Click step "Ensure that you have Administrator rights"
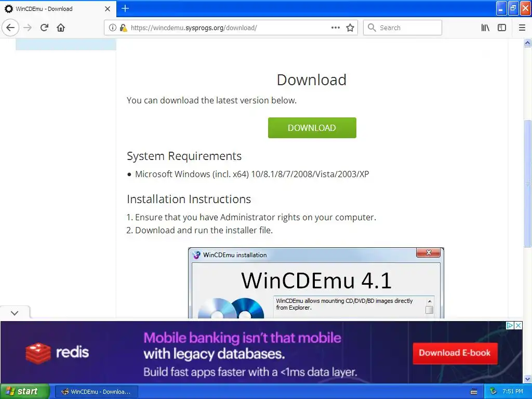The image size is (532, 399). point(255,217)
